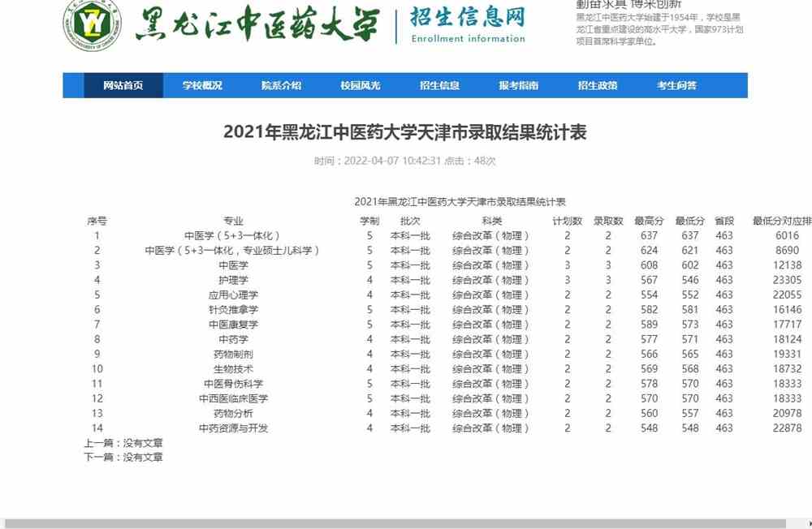The width and height of the screenshot is (812, 529).
Task: Click the table caption above the headers
Action: pyautogui.click(x=460, y=202)
